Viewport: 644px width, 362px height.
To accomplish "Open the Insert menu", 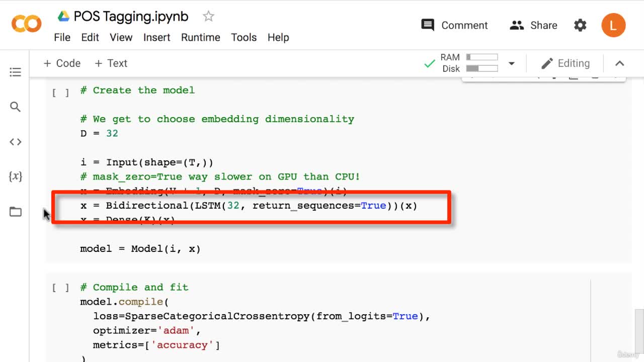I will 156,38.
